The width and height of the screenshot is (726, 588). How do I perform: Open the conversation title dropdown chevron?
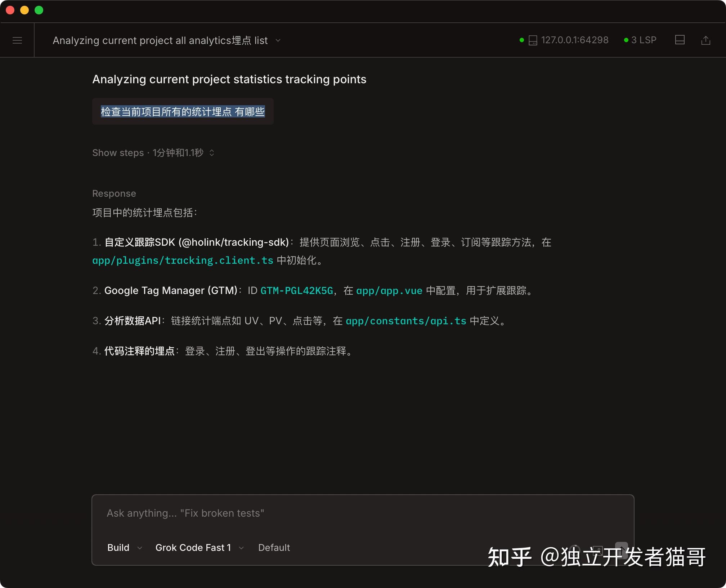click(278, 41)
